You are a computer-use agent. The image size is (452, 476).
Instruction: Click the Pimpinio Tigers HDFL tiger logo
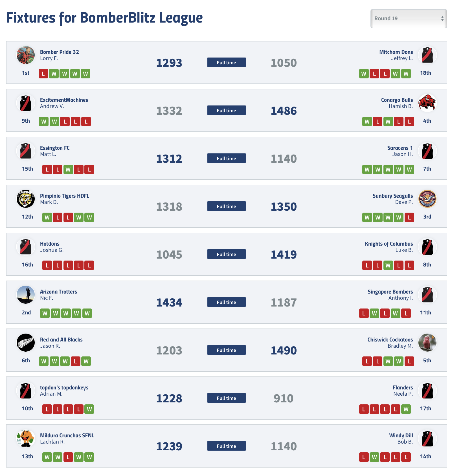(x=26, y=199)
